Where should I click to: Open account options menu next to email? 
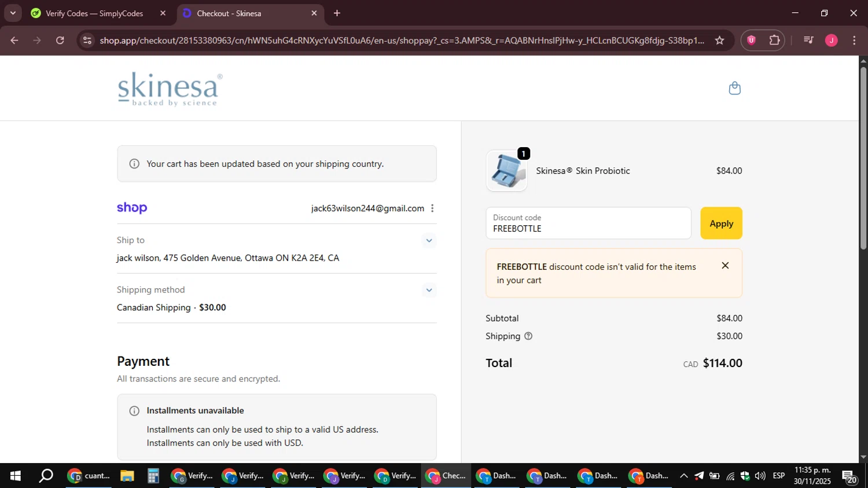pos(432,208)
